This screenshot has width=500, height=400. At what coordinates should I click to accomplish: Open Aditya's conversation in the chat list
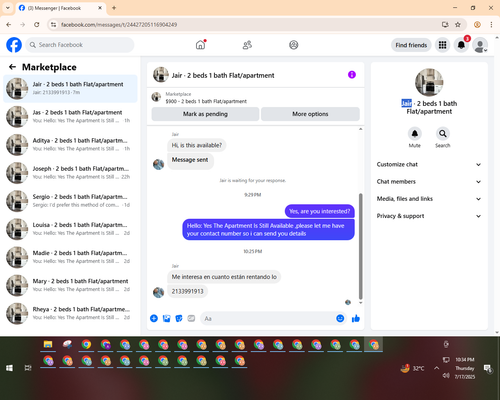point(70,144)
